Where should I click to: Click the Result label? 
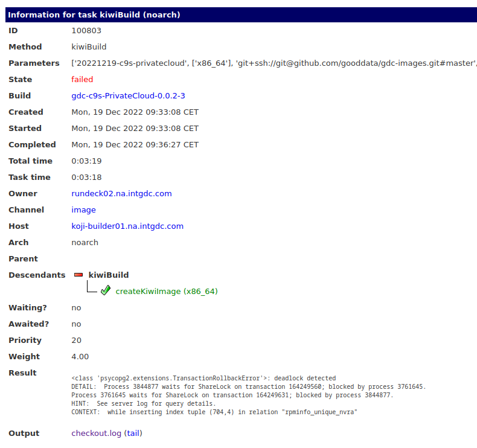[x=22, y=373]
